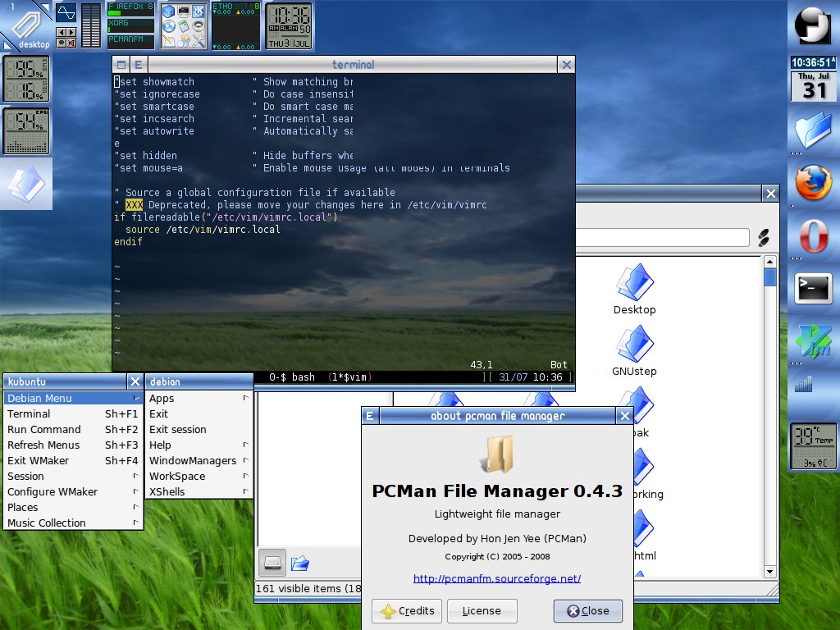Click the wireless signal bars dock icon
The image size is (840, 630).
[804, 384]
